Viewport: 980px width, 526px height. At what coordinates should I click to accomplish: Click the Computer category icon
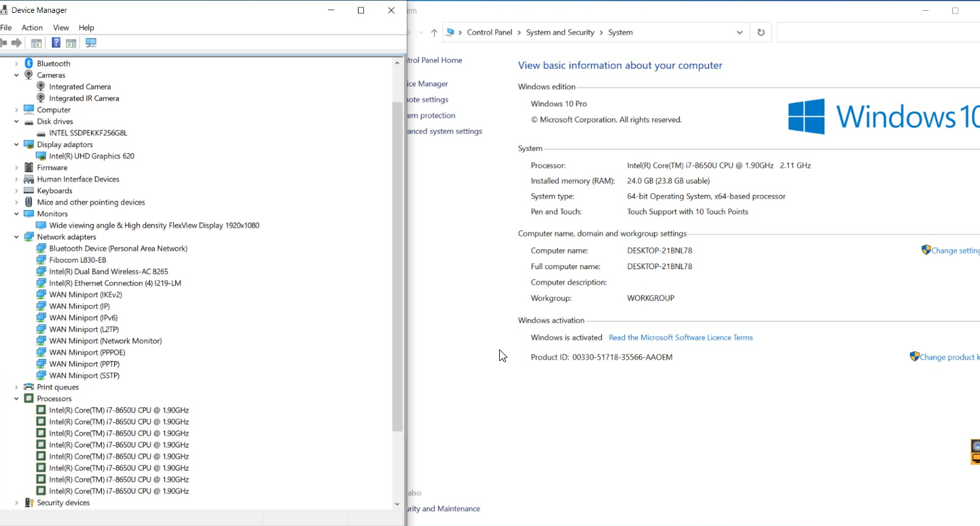pyautogui.click(x=29, y=109)
